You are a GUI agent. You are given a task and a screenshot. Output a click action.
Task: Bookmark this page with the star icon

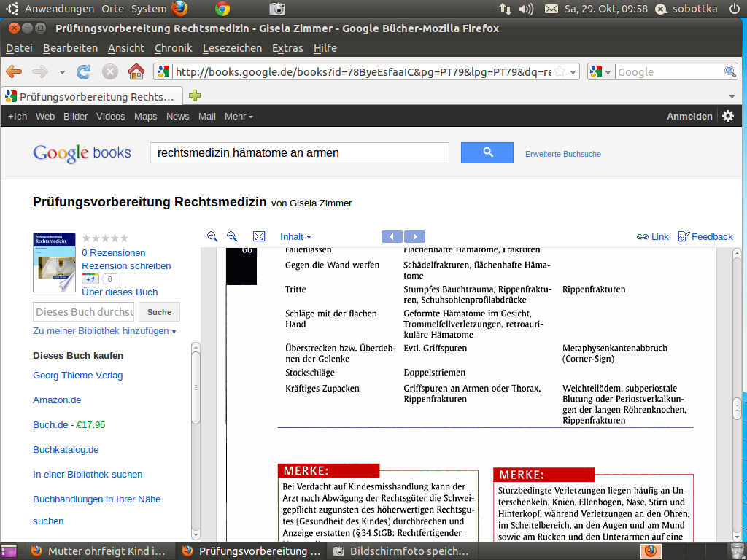point(560,72)
